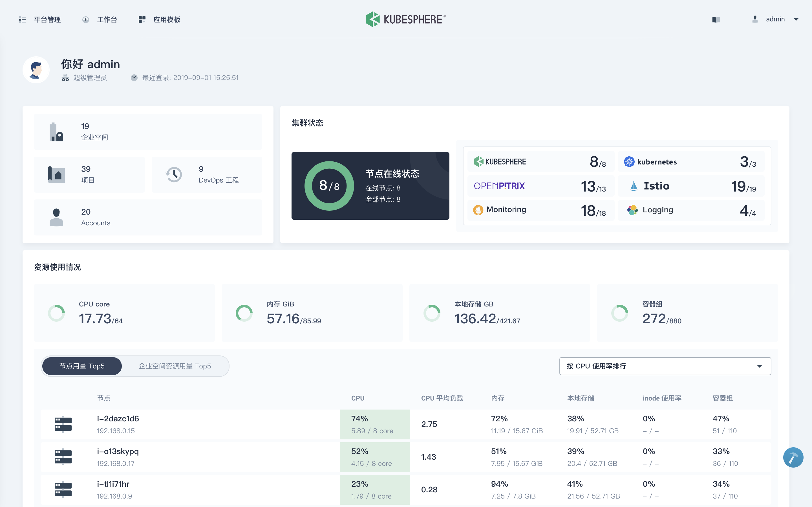
Task: Click the CPU core usage indicator
Action: coord(57,314)
